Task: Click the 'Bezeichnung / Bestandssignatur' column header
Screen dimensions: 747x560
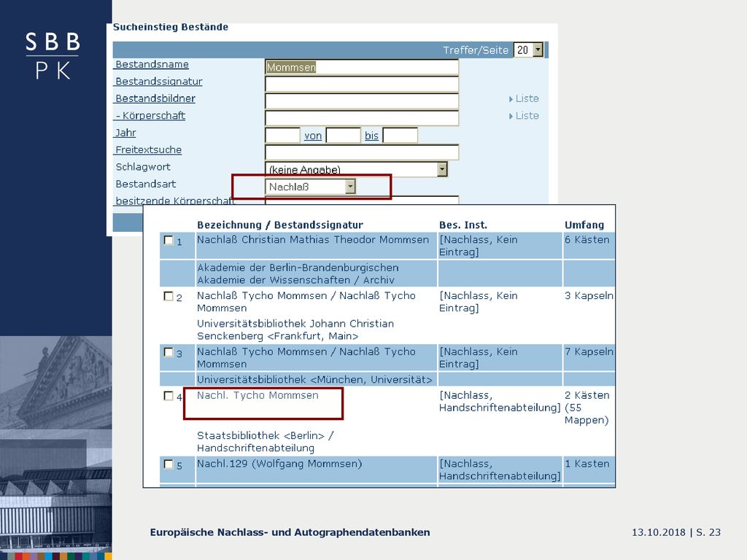Action: (x=280, y=225)
